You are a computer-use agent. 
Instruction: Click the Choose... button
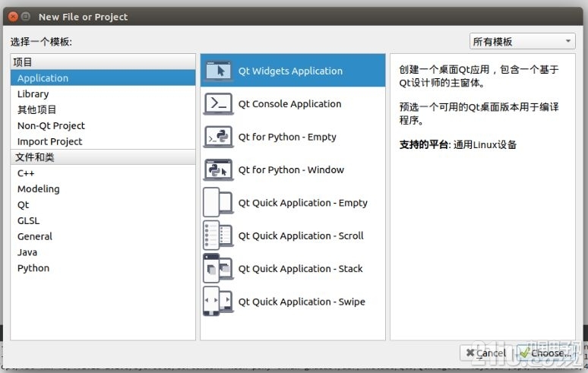(545, 352)
